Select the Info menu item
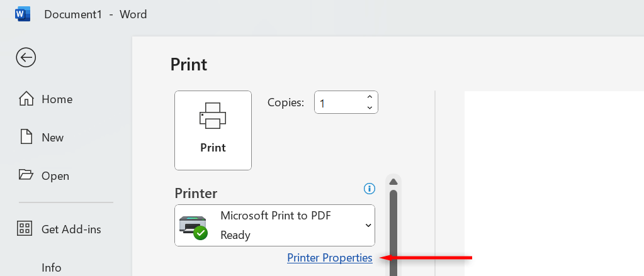 [x=52, y=267]
